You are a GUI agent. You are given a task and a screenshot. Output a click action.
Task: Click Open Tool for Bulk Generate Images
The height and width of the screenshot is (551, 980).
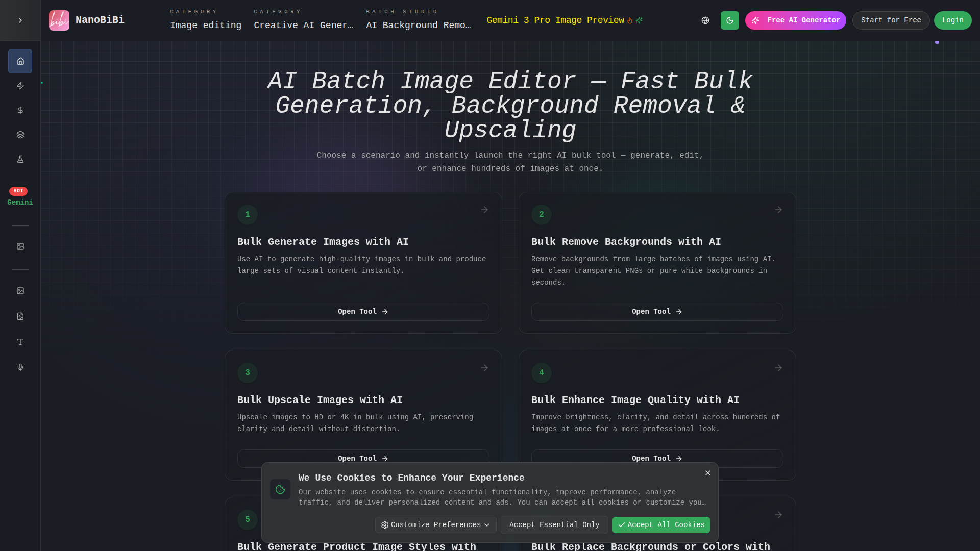pos(363,312)
